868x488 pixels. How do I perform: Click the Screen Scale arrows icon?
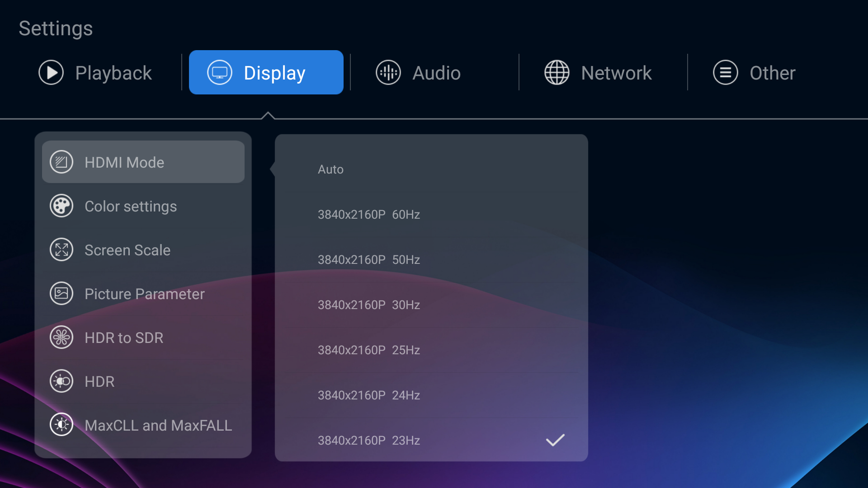(x=61, y=250)
